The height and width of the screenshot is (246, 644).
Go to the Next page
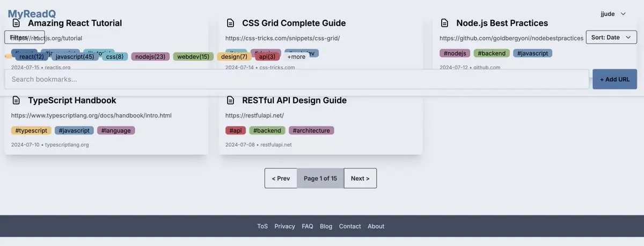tap(360, 178)
